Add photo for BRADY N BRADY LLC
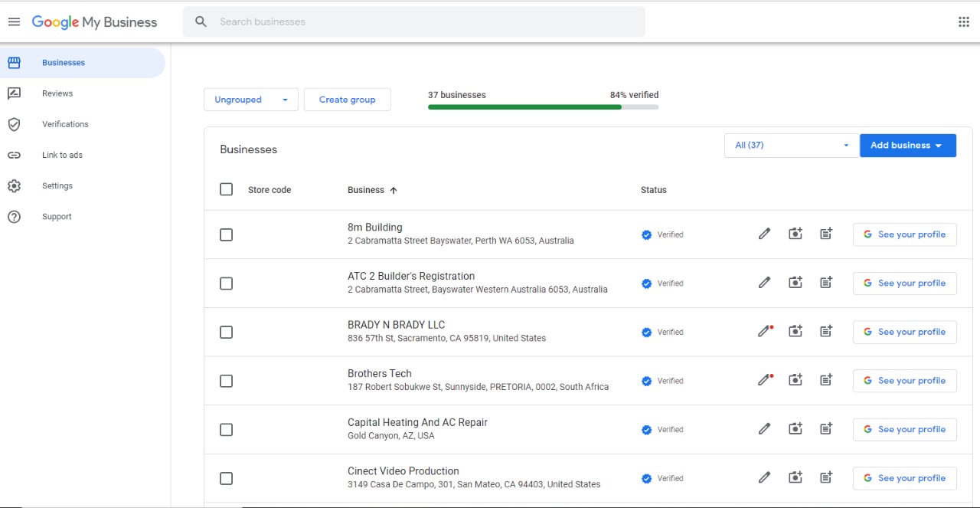This screenshot has width=980, height=508. tap(795, 332)
